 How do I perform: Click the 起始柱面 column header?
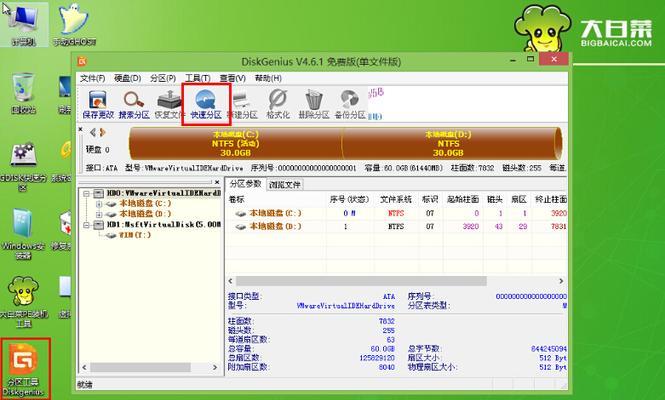coord(463,199)
